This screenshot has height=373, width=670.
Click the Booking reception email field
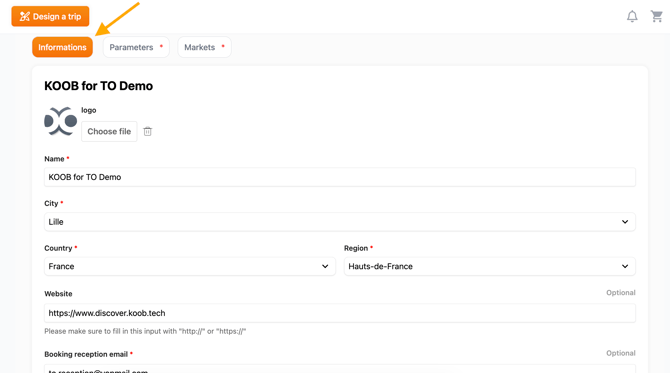[x=340, y=369]
